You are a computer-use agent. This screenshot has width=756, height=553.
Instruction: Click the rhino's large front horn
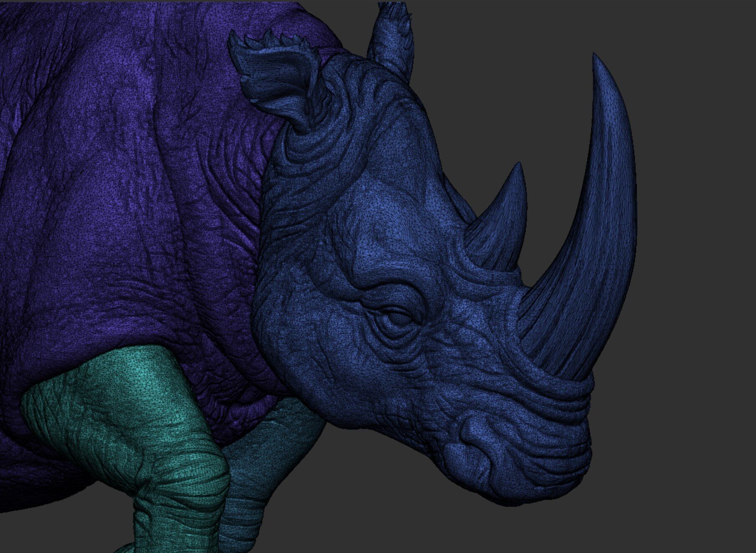pyautogui.click(x=594, y=234)
